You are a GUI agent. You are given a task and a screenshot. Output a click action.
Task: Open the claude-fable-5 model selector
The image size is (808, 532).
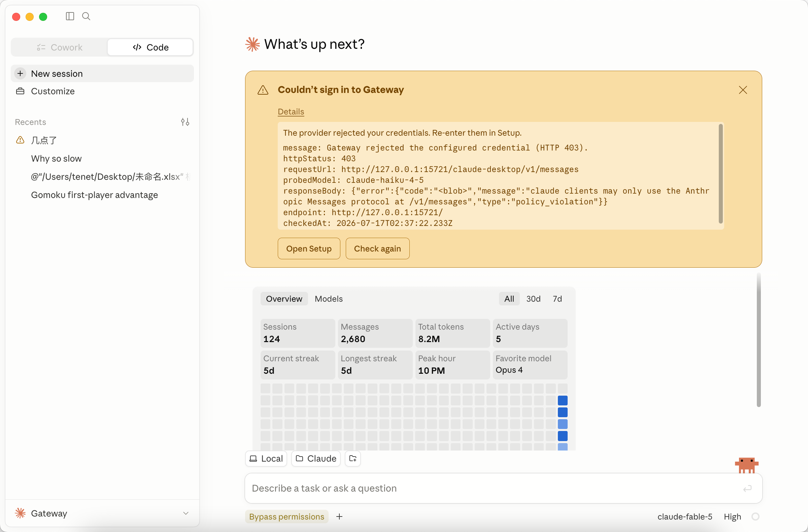685,517
